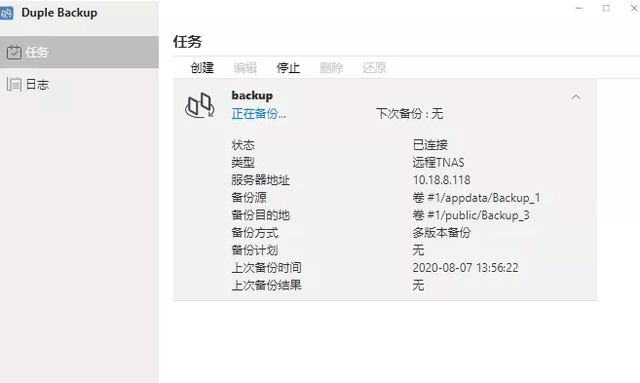Maximize the Duple Backup window
The height and width of the screenshot is (383, 640).
coord(606,8)
